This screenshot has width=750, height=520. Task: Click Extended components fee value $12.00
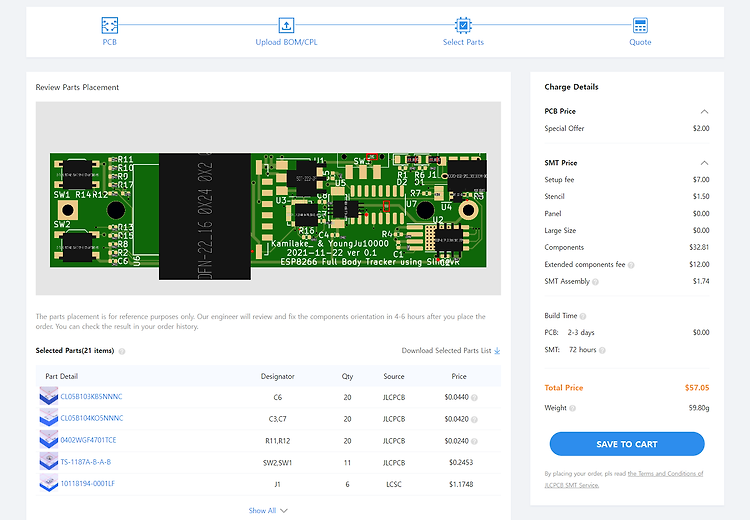(699, 265)
